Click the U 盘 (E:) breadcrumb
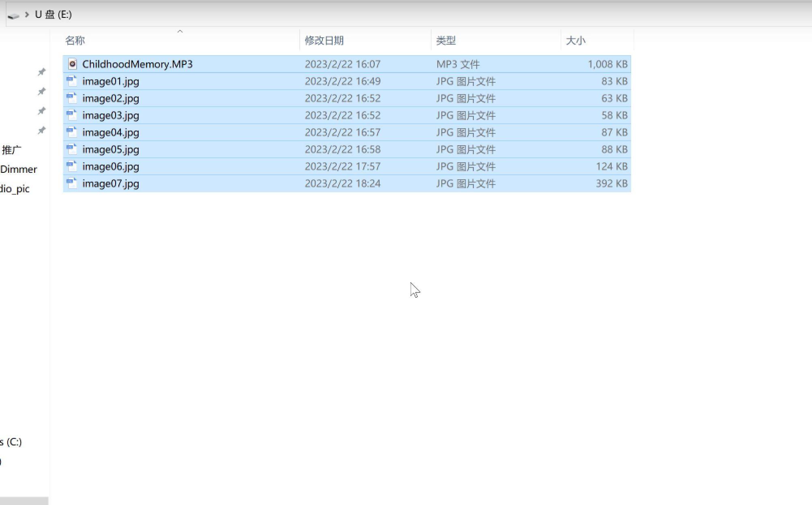 click(53, 15)
